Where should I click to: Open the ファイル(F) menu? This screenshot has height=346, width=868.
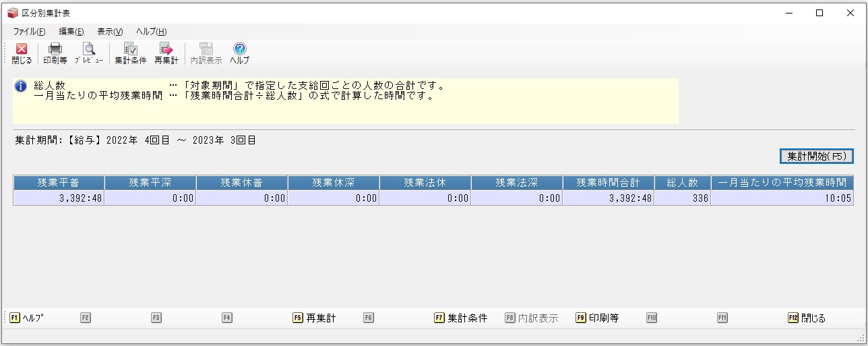(29, 32)
